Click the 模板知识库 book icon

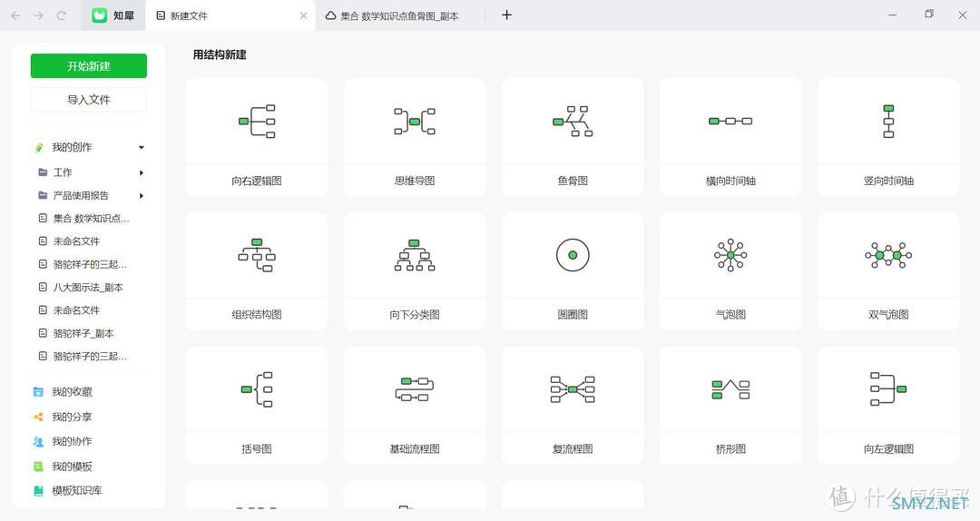point(38,491)
